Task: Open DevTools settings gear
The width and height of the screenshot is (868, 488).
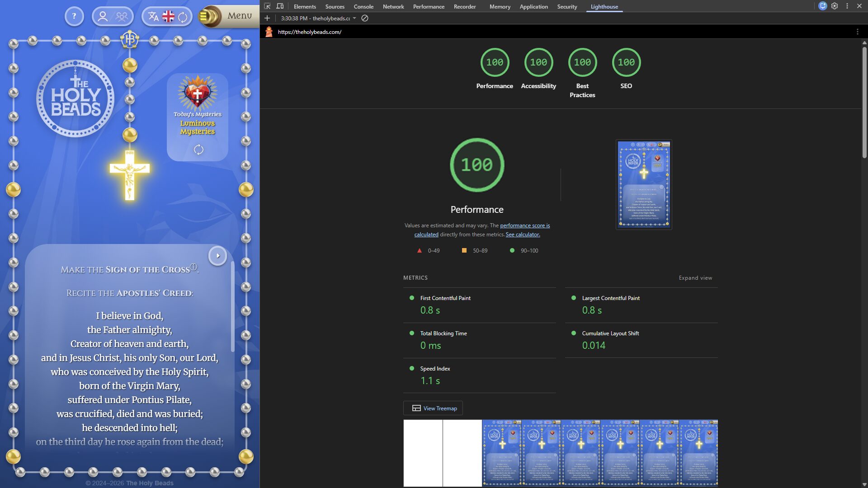Action: tap(835, 6)
